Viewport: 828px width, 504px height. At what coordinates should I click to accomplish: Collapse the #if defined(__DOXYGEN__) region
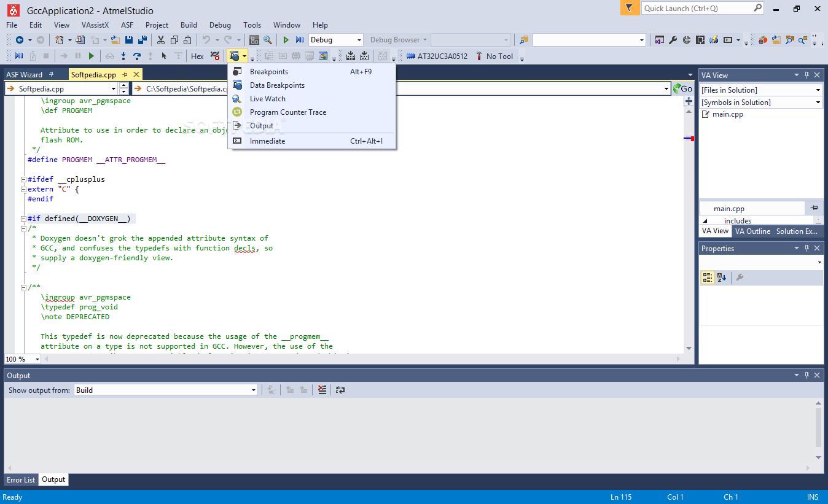[x=23, y=219]
